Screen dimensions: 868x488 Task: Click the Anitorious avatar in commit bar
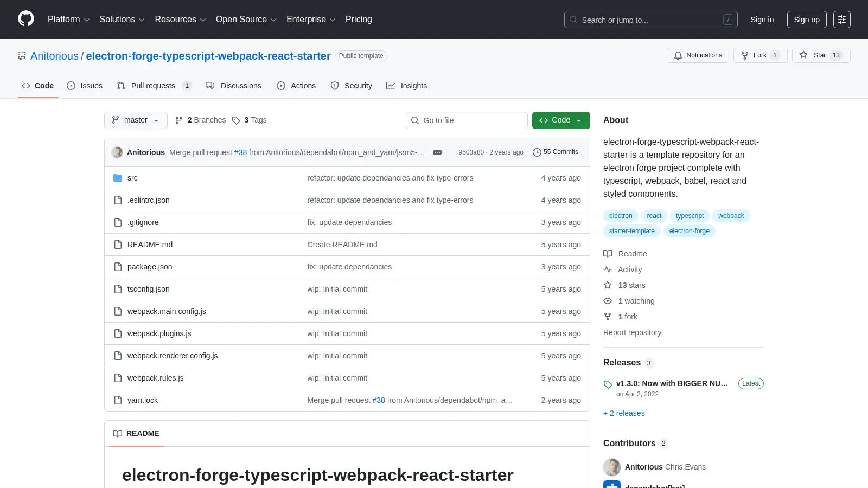[117, 152]
